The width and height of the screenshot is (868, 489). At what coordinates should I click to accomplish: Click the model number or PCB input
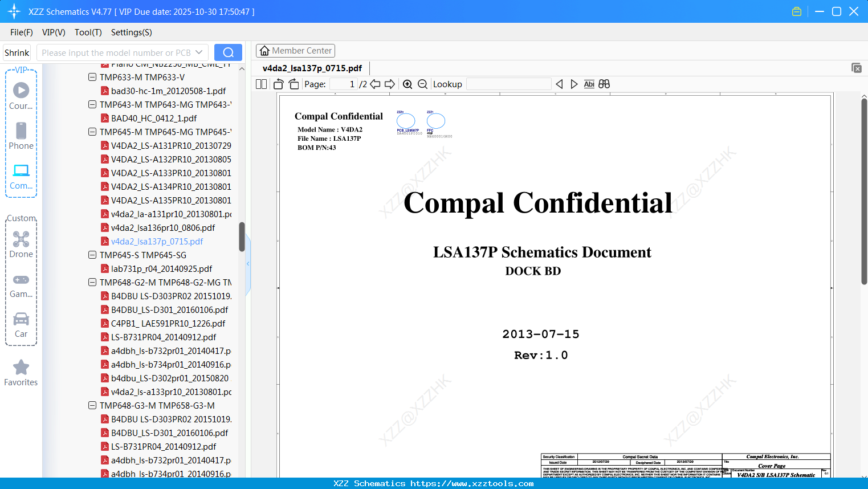pyautogui.click(x=116, y=52)
